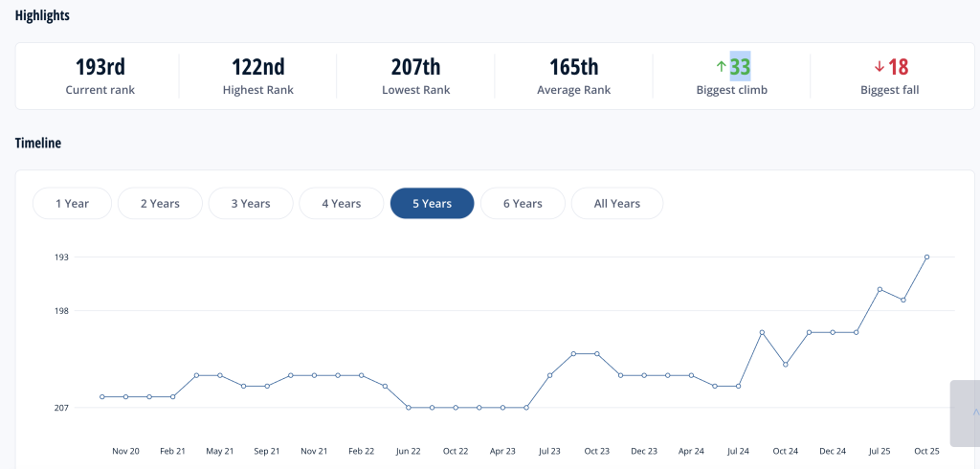Click the Sep 21 axis label

coord(267,451)
